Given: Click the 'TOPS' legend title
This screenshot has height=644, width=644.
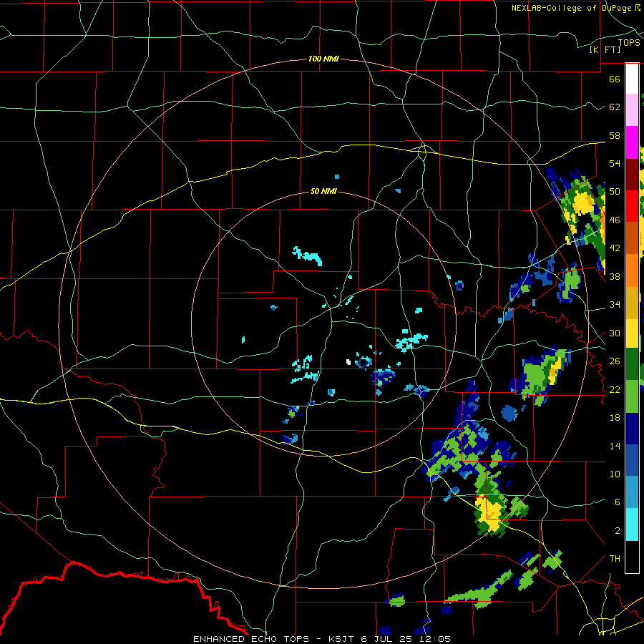Looking at the screenshot, I should (629, 43).
